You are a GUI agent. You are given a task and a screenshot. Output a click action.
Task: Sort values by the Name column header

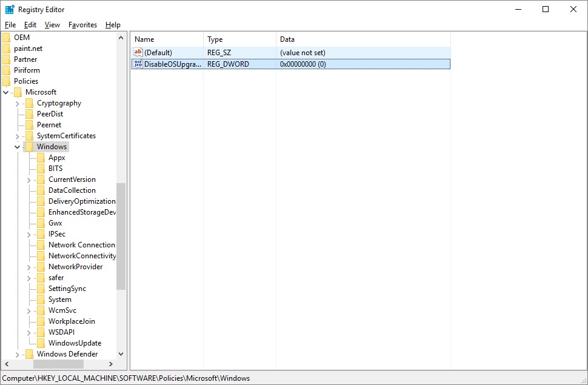click(167, 39)
